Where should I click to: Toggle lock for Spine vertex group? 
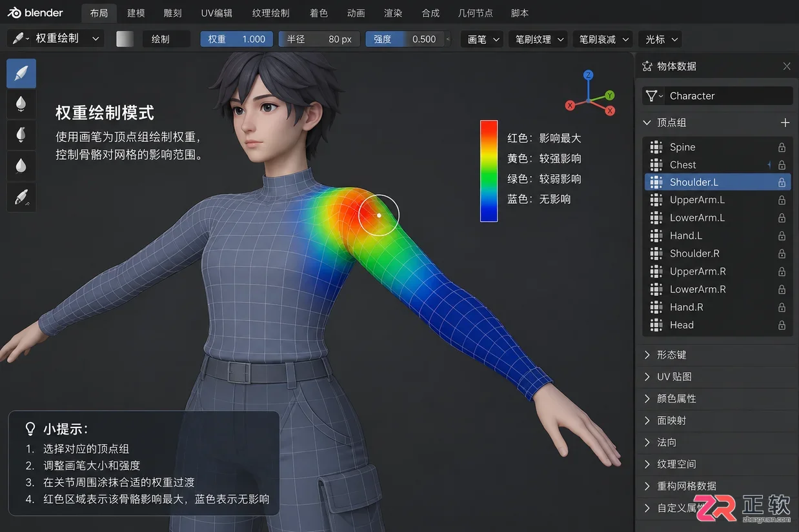click(782, 147)
